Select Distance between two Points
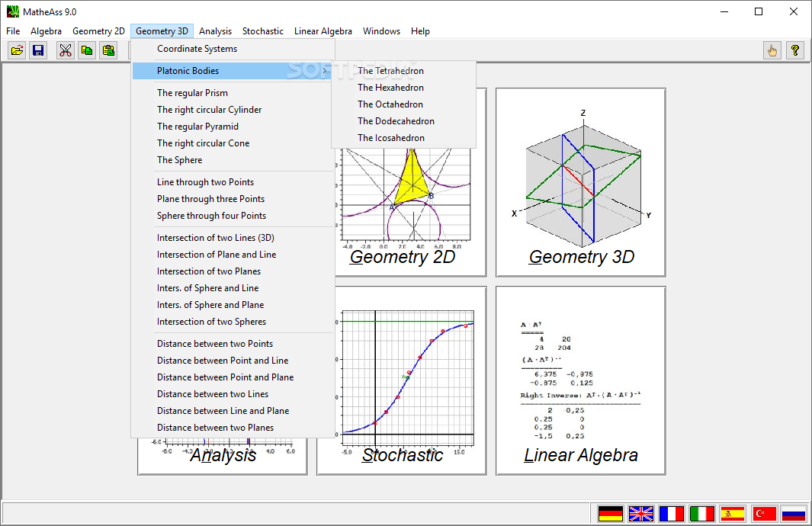Image resolution: width=812 pixels, height=526 pixels. [233, 344]
